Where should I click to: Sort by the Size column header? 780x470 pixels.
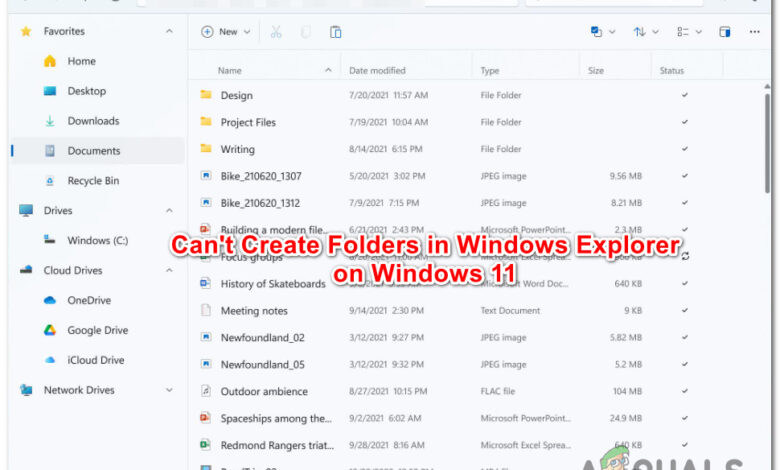point(595,71)
